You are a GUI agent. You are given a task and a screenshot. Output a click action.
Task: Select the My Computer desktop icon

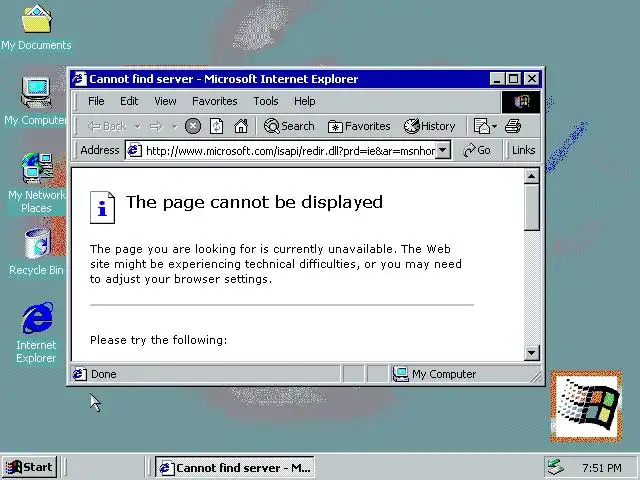pos(35,101)
